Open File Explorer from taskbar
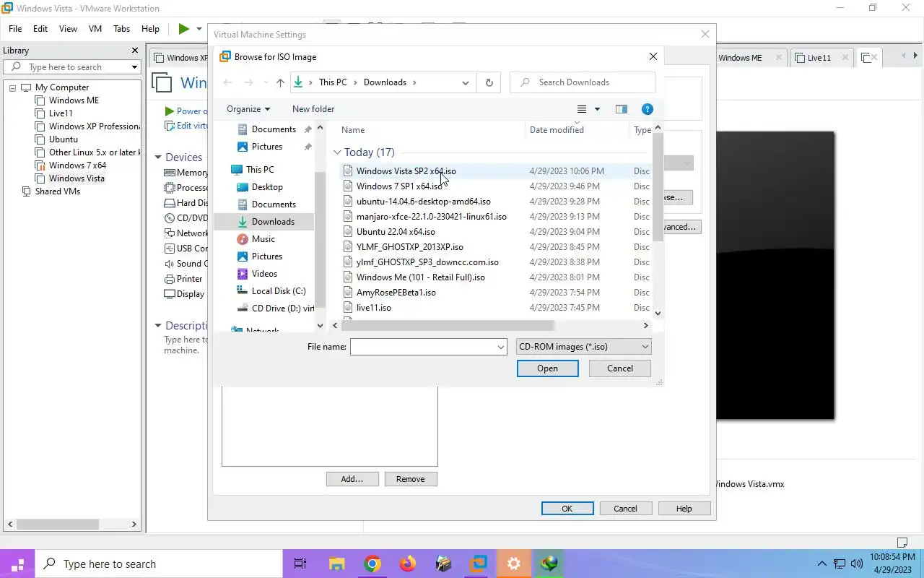 click(337, 564)
